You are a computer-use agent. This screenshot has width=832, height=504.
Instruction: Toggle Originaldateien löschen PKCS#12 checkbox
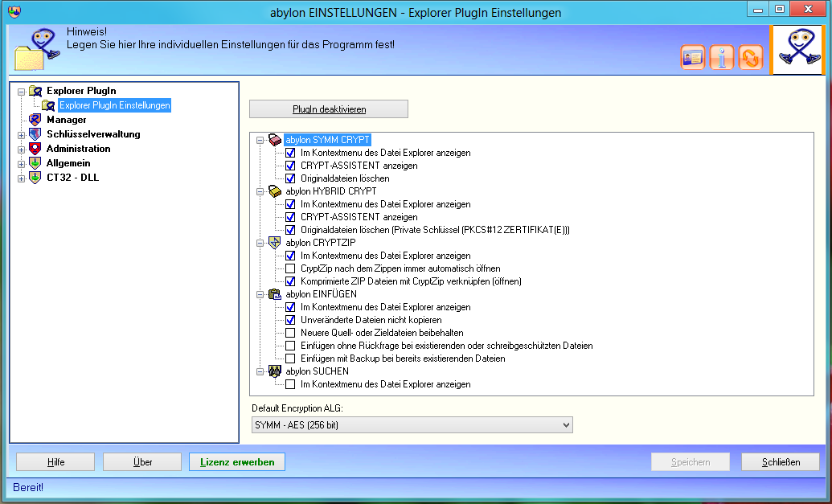pos(290,230)
